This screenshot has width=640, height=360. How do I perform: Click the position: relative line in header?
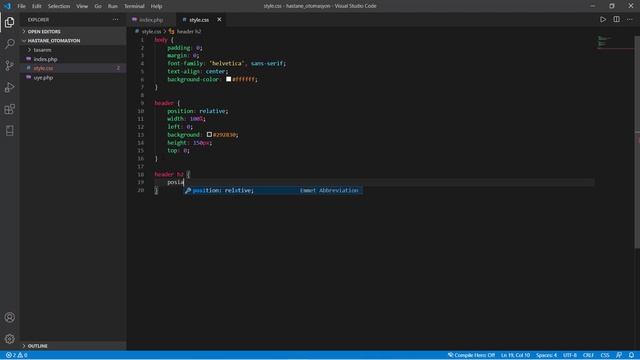tap(198, 111)
